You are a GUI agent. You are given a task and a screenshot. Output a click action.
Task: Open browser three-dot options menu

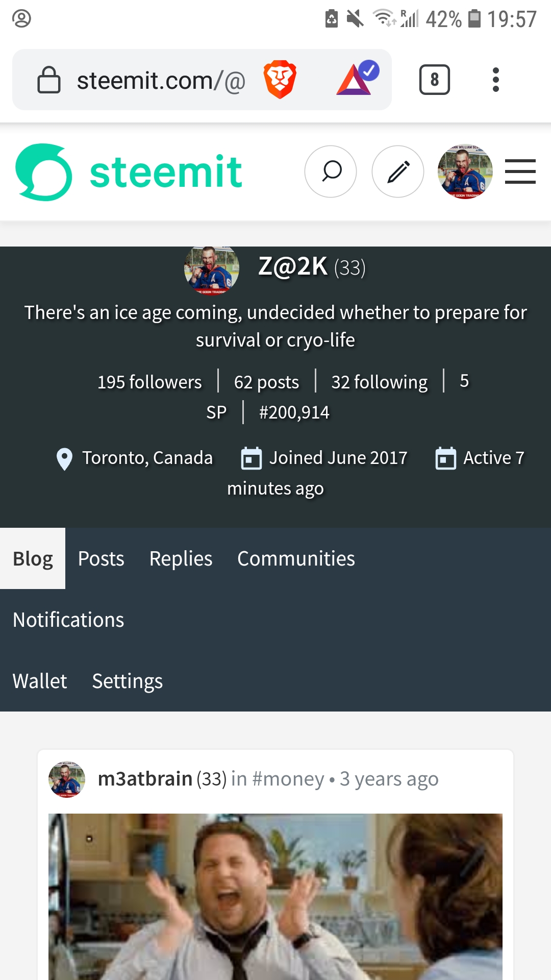(495, 80)
